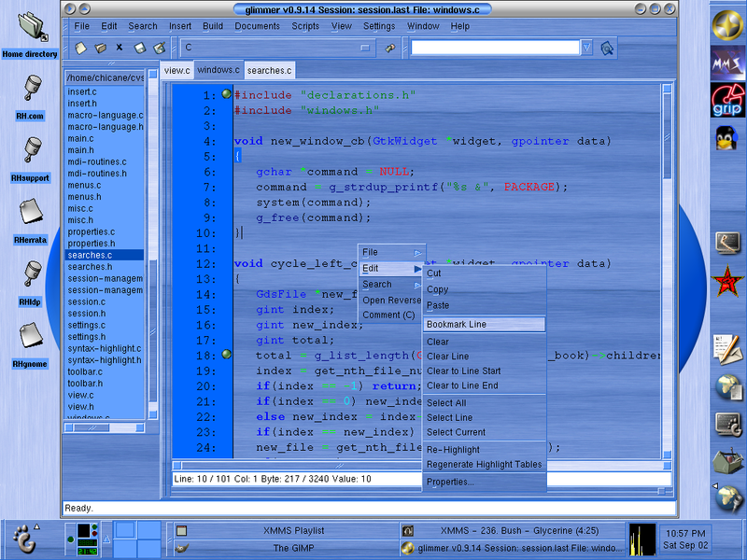Choose Cut in the Edit submenu
Viewport: 747px width, 560px height.
click(484, 273)
